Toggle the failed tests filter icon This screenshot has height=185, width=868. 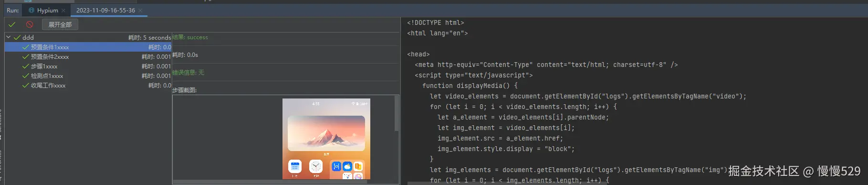pos(30,24)
